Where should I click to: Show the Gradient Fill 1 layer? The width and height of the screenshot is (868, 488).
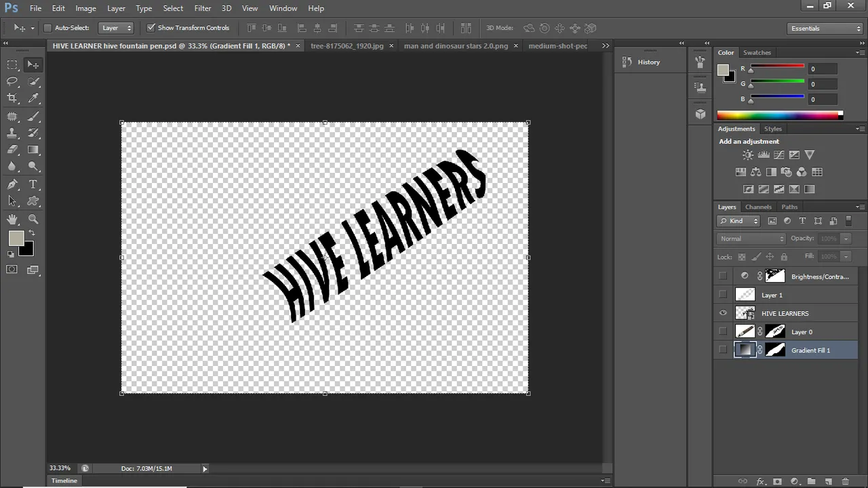pos(723,350)
